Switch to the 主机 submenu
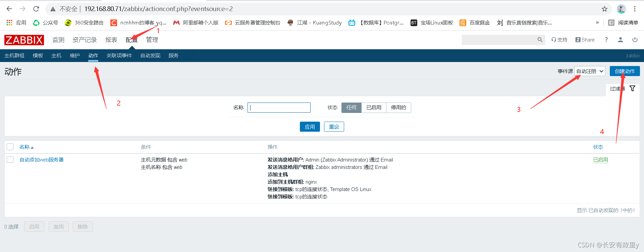This screenshot has width=644, height=252. point(56,55)
